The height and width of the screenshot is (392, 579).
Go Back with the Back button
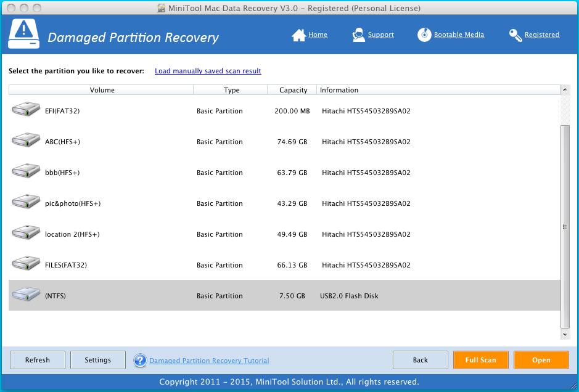[x=420, y=360]
